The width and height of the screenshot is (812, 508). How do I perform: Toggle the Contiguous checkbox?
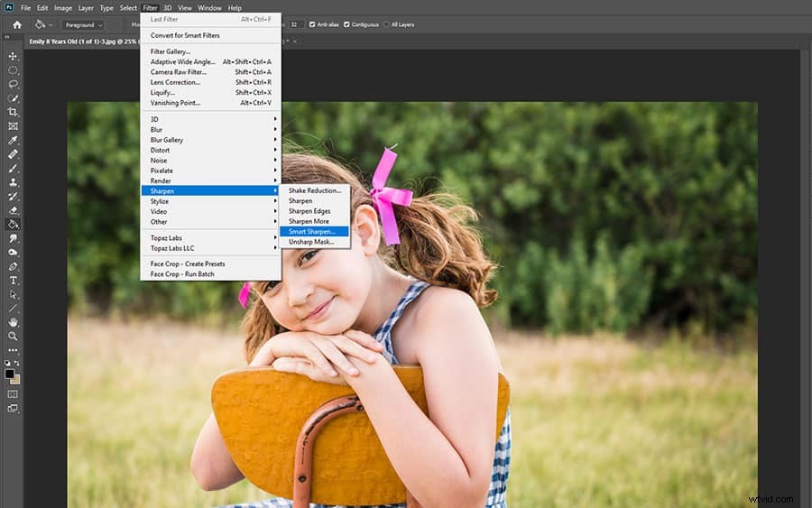(x=346, y=24)
